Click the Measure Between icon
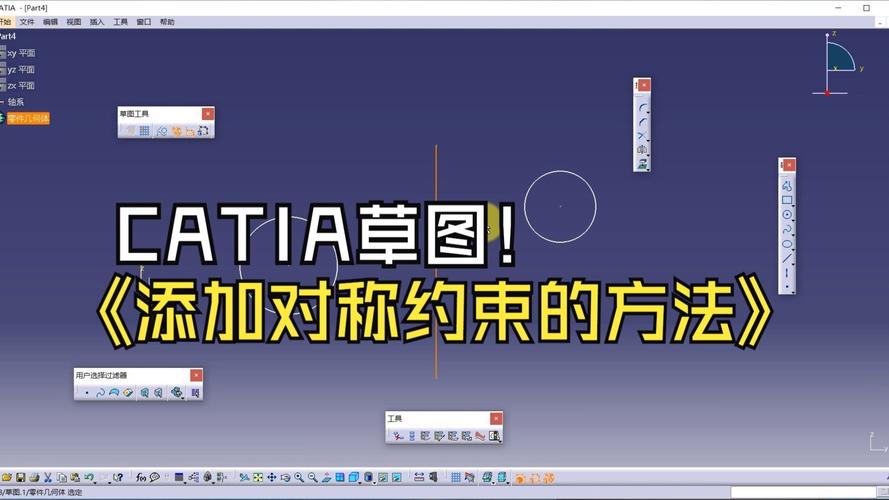The image size is (889, 500). tap(419, 477)
